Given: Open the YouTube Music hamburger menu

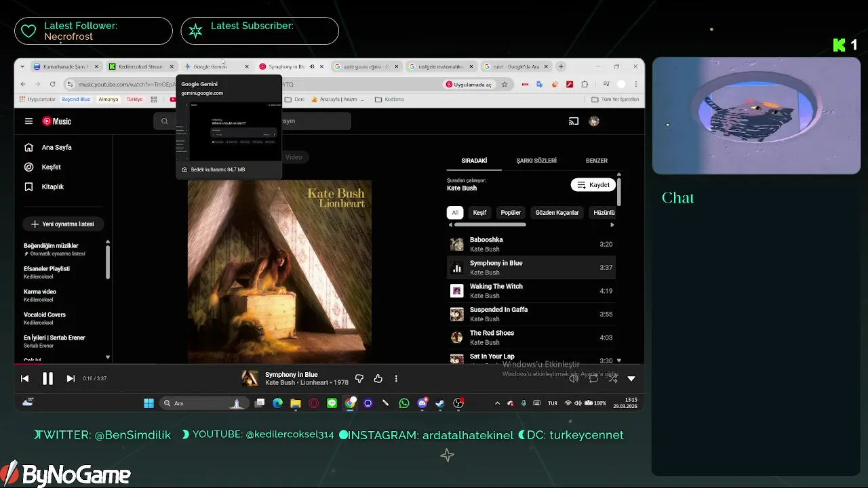Looking at the screenshot, I should pos(28,121).
